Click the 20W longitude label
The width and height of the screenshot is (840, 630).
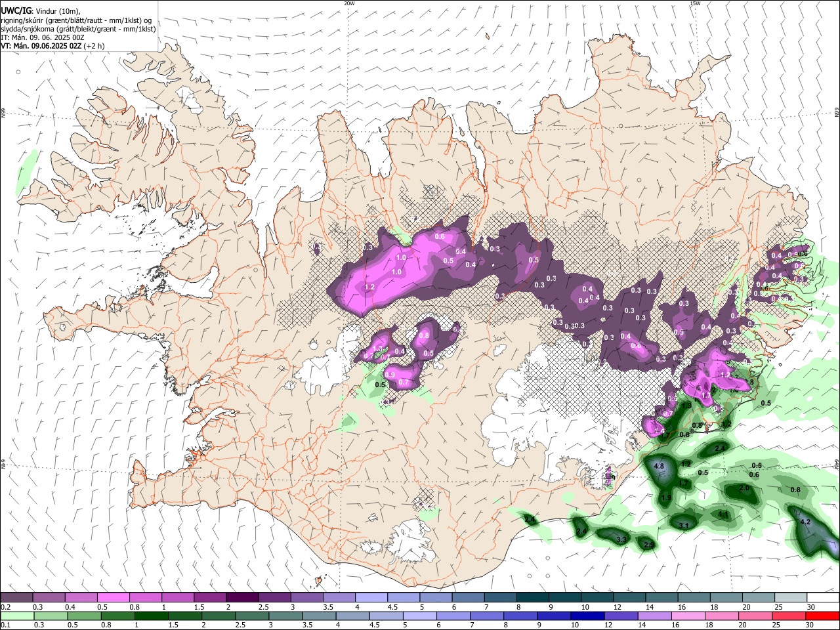click(x=349, y=3)
